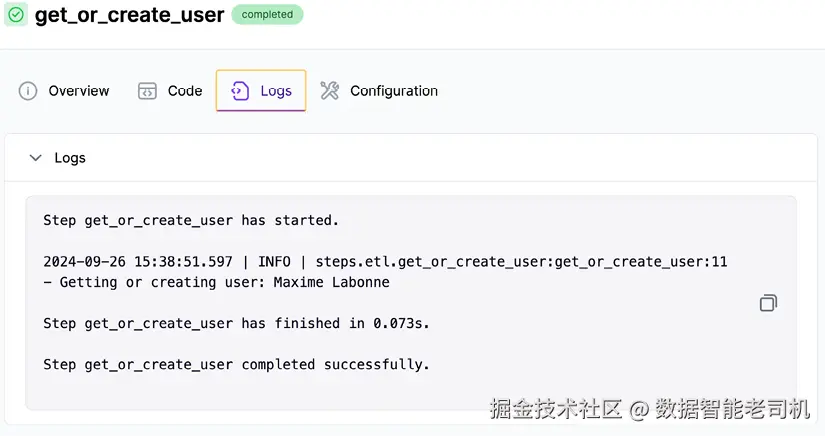Click the green completed checkmark status icon
The image size is (825, 436).
(16, 15)
